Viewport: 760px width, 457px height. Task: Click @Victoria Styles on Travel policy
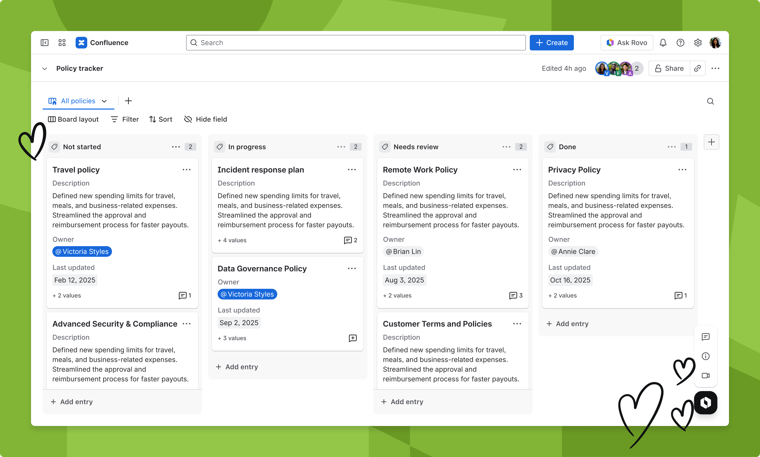[82, 252]
